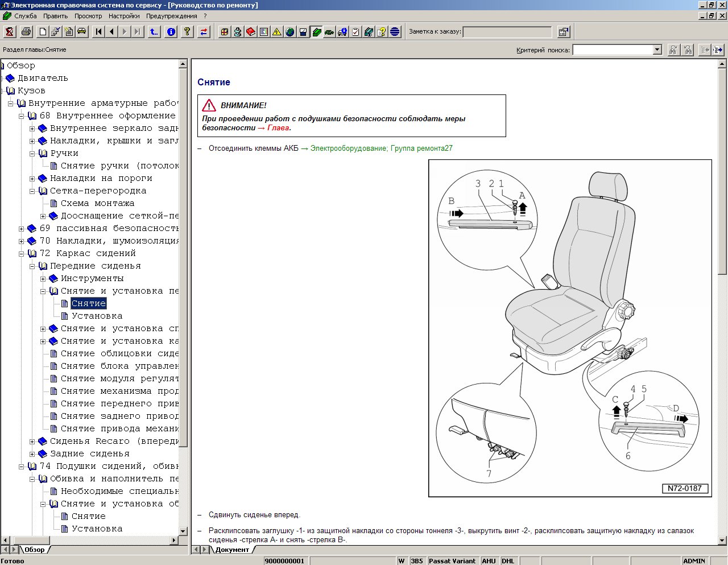
Task: Collapse the 72 Каркас сидений node
Action: (x=22, y=254)
